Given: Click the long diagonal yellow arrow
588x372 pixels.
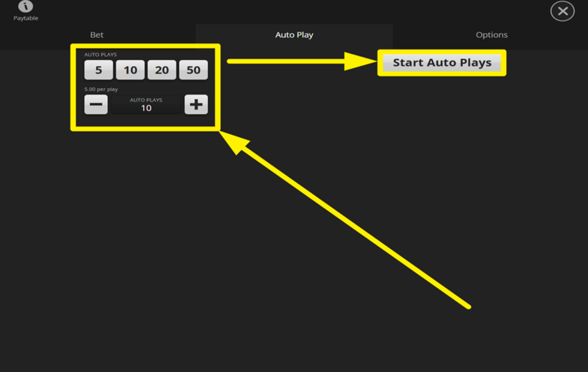Looking at the screenshot, I should 353,222.
